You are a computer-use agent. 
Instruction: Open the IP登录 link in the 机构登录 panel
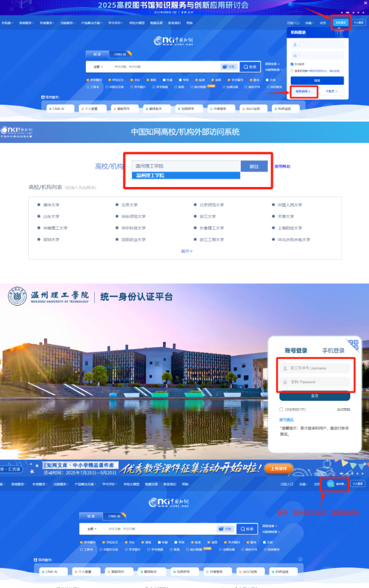pos(331,91)
